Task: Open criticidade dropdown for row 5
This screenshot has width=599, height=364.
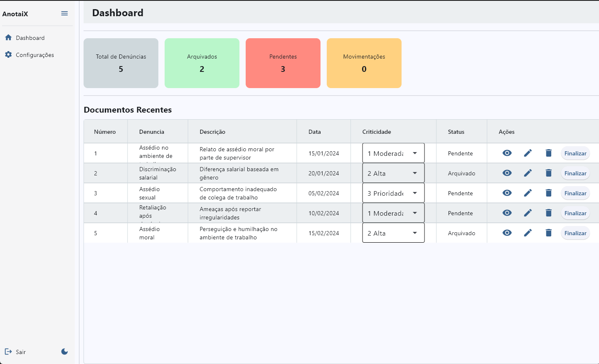Action: point(393,233)
